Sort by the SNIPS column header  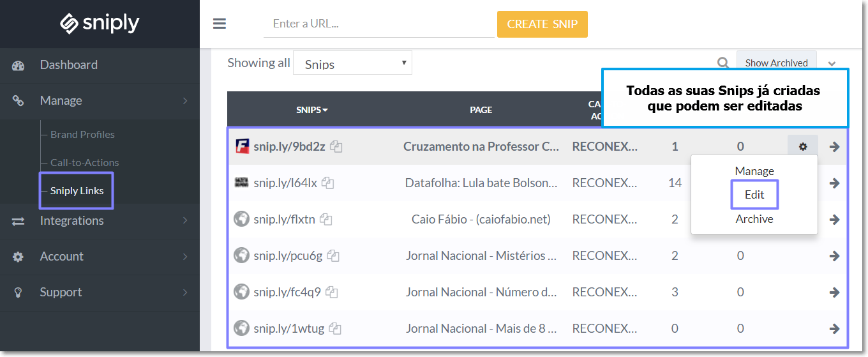coord(312,110)
